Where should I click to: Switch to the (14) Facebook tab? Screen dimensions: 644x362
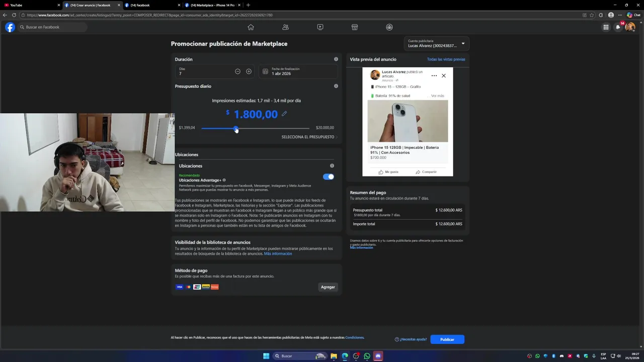click(152, 5)
